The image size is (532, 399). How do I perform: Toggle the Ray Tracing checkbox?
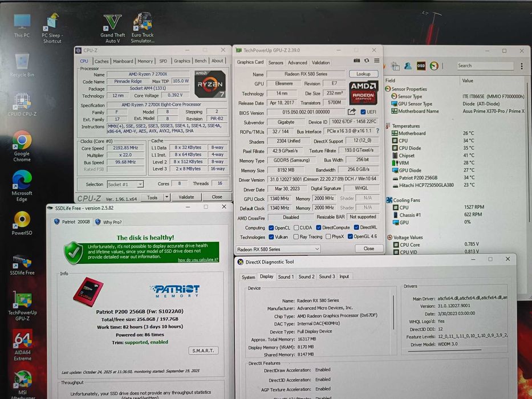[296, 237]
